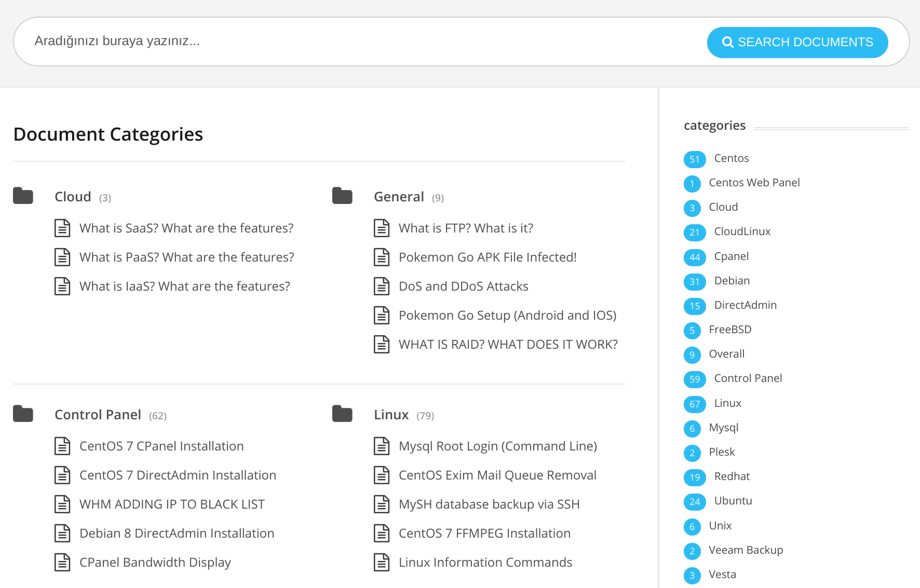Viewport: 920px width, 588px height.
Task: Click document icon beside CentOS 7 CPanel Installation
Action: pyautogui.click(x=62, y=446)
